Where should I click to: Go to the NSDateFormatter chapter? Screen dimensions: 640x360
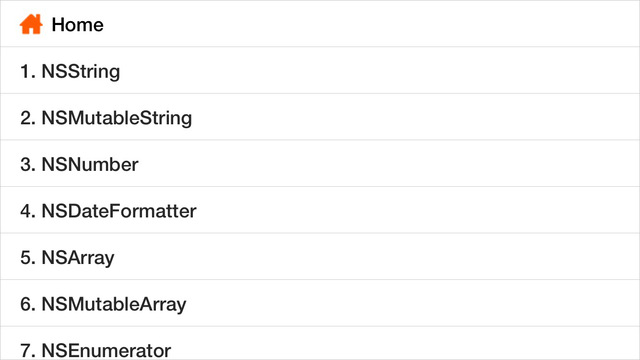click(320, 210)
